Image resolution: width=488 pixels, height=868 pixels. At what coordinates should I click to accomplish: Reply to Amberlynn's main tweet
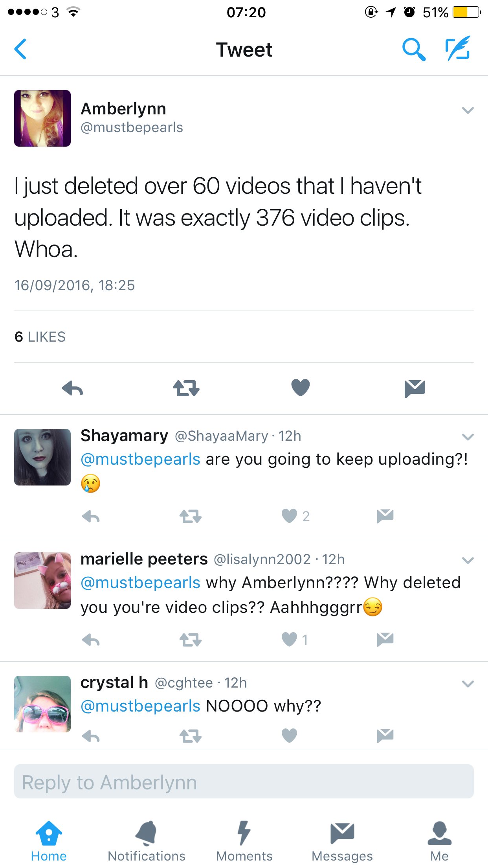pos(73,388)
